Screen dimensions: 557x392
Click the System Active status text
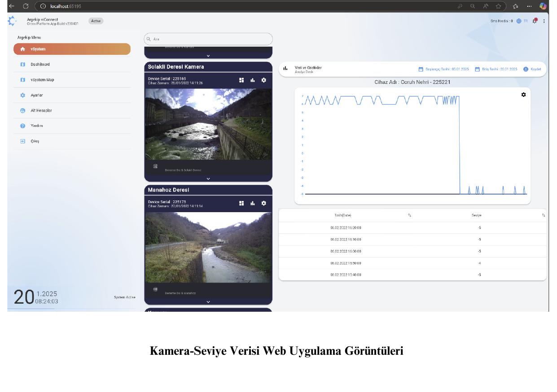tap(125, 297)
